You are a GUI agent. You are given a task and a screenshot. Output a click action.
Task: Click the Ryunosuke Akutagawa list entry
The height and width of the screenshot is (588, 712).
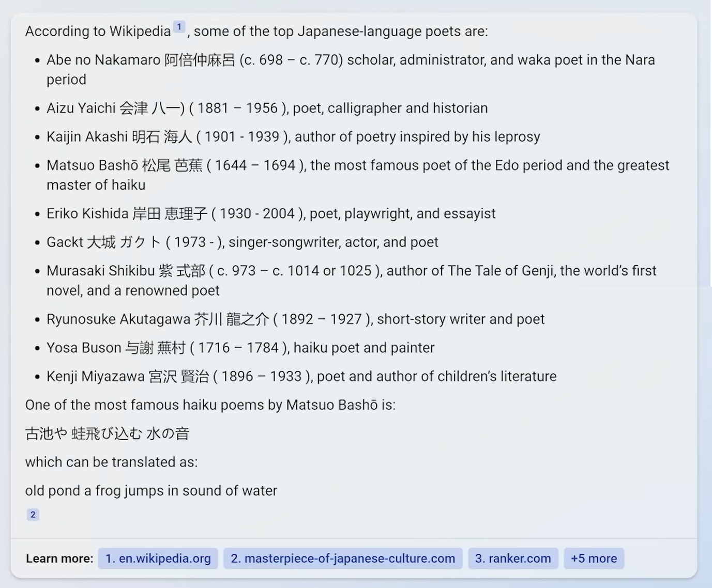(295, 319)
